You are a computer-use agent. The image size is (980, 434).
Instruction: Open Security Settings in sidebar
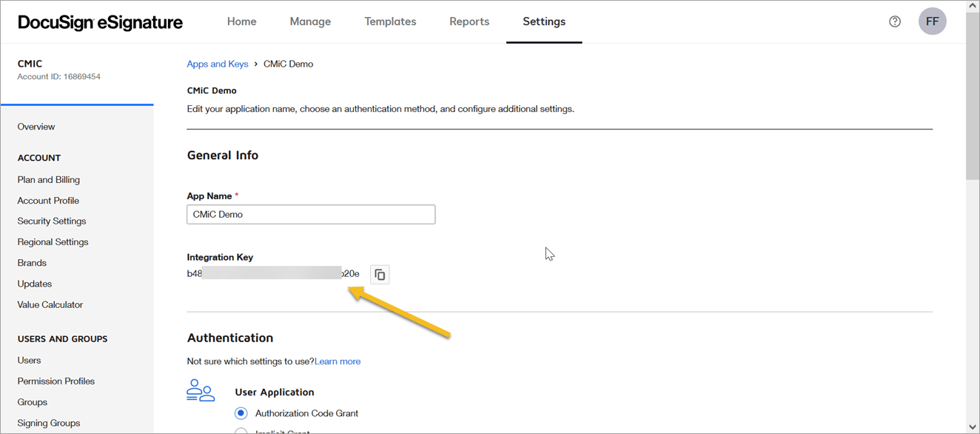(x=52, y=221)
